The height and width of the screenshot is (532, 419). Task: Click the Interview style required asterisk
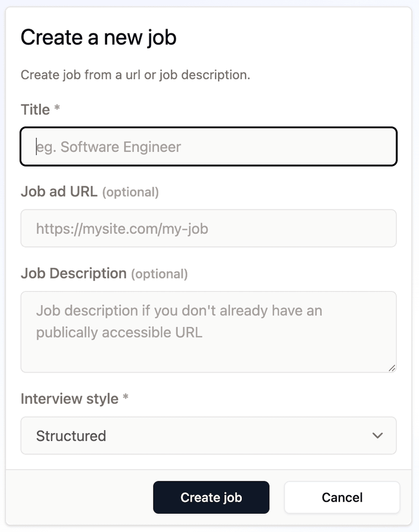point(125,398)
